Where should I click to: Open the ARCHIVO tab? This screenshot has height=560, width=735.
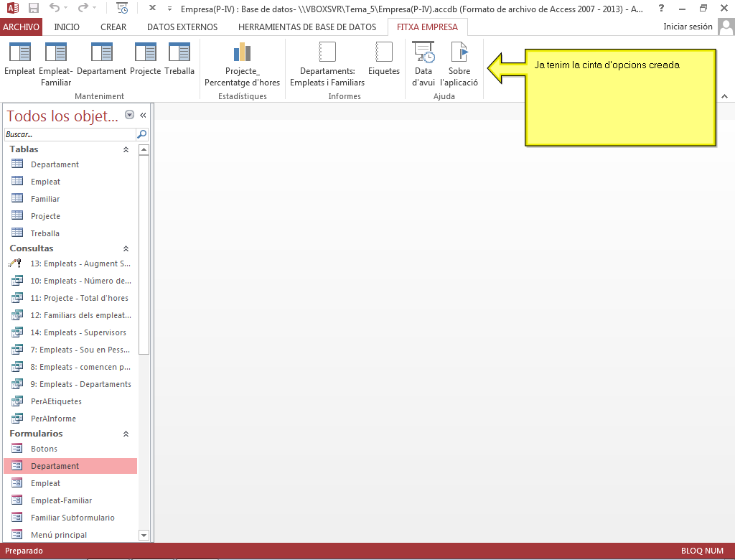coord(21,27)
